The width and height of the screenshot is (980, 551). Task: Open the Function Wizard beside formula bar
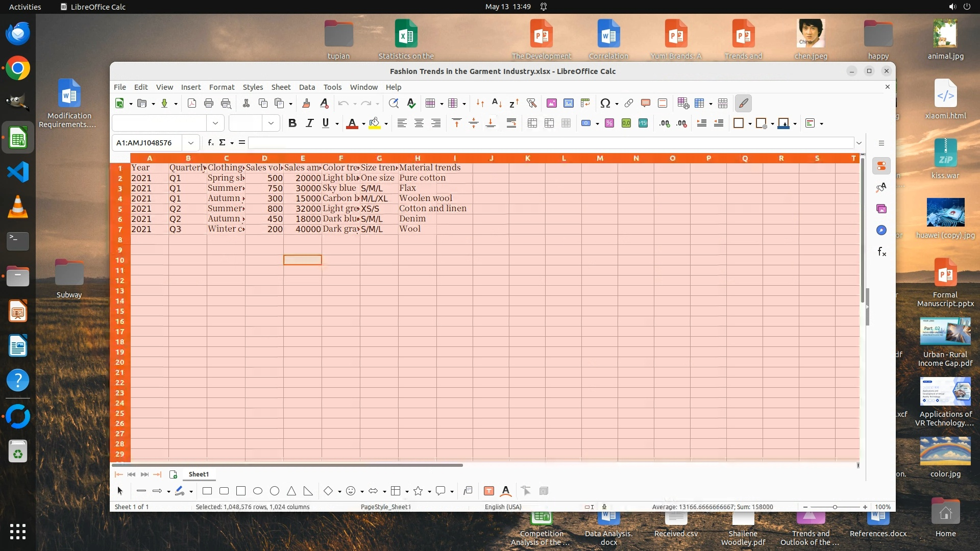pos(210,143)
